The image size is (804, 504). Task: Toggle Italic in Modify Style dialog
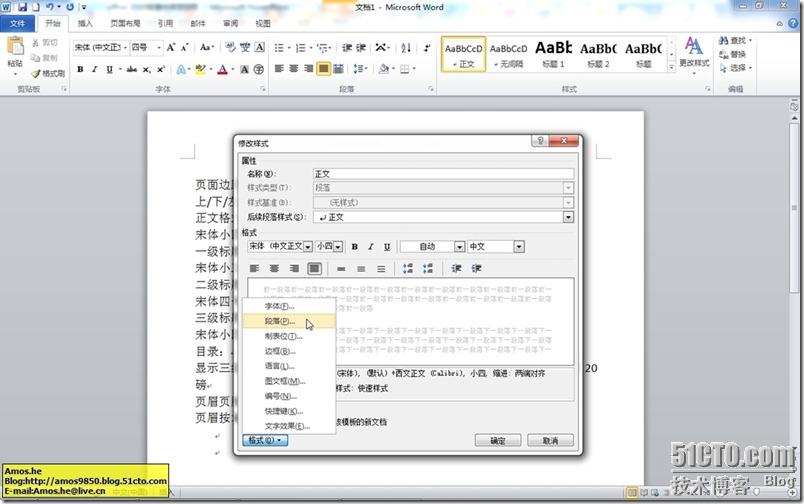tap(371, 247)
